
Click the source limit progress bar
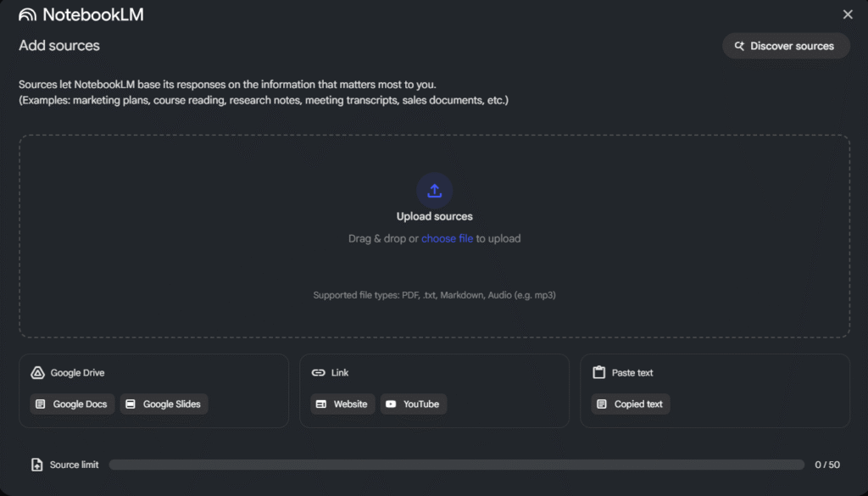coord(456,465)
